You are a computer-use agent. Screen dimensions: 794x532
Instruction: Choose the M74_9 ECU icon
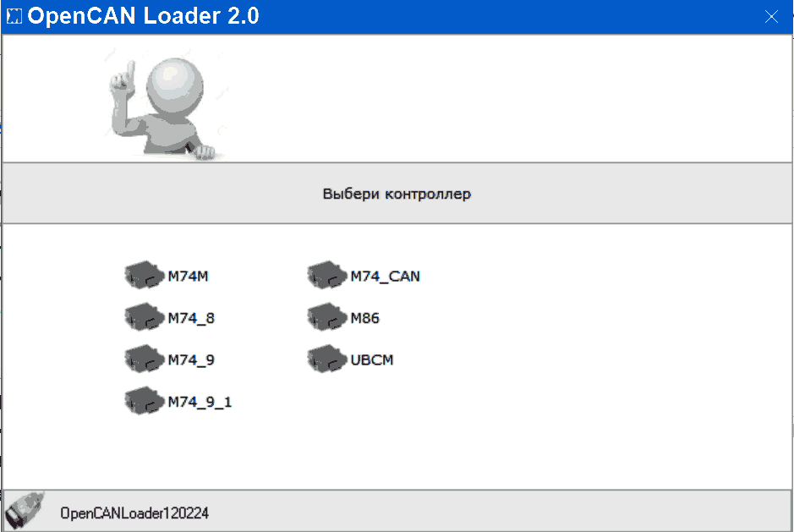145,359
